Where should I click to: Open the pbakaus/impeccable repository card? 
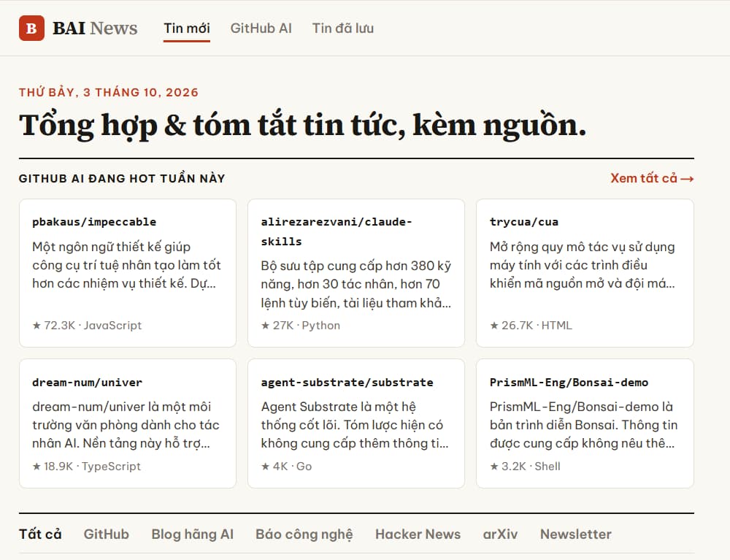[x=128, y=273]
